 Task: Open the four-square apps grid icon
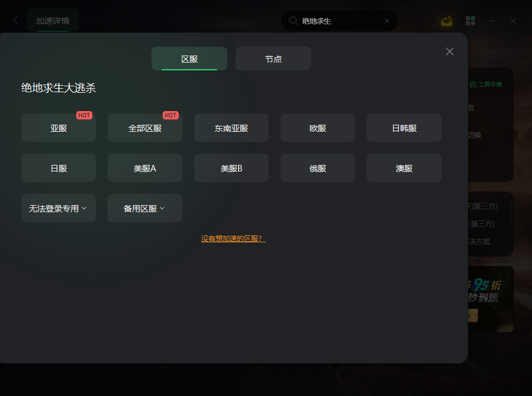pyautogui.click(x=470, y=21)
